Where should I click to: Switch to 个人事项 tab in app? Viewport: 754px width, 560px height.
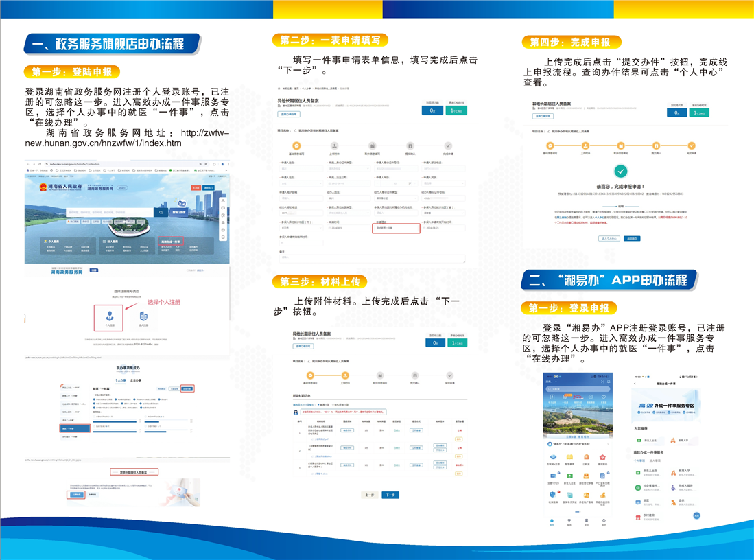pos(639,460)
